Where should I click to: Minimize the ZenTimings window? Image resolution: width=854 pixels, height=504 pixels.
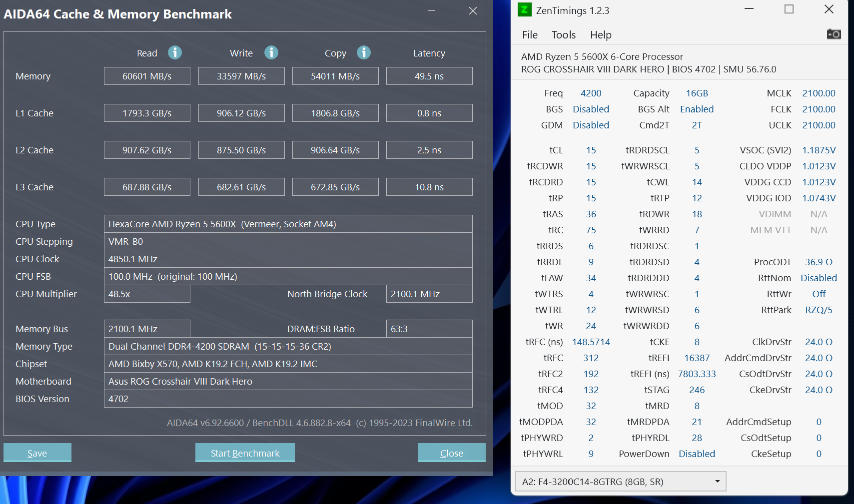click(x=749, y=9)
